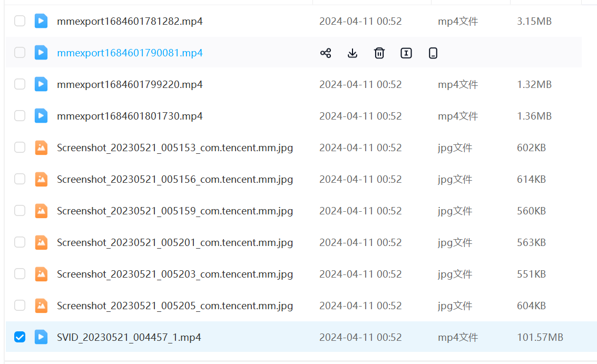
Task: Click the video icon beside mmexport1684601781282.mp4
Action: [41, 21]
